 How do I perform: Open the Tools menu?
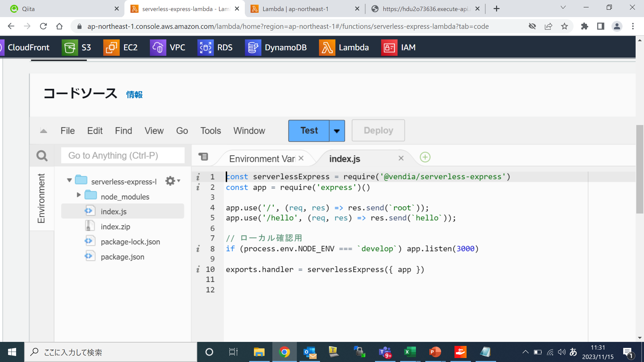[211, 131]
